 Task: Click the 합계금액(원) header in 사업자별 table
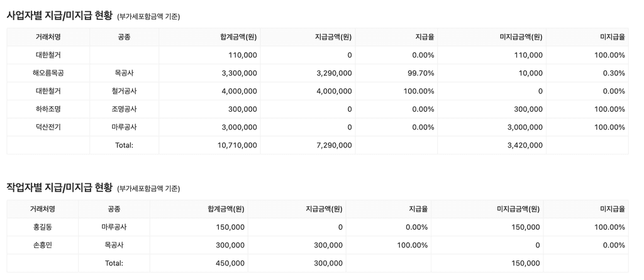(x=238, y=37)
